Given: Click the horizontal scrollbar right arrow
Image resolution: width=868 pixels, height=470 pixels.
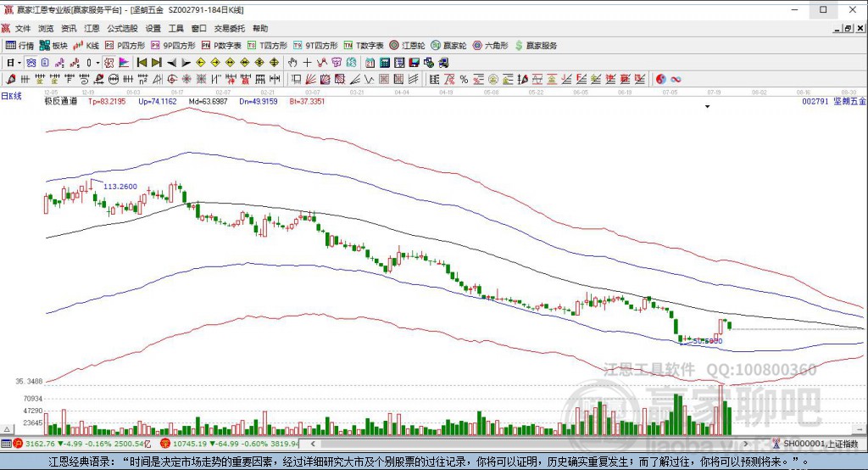Looking at the screenshot, I should click(x=745, y=444).
